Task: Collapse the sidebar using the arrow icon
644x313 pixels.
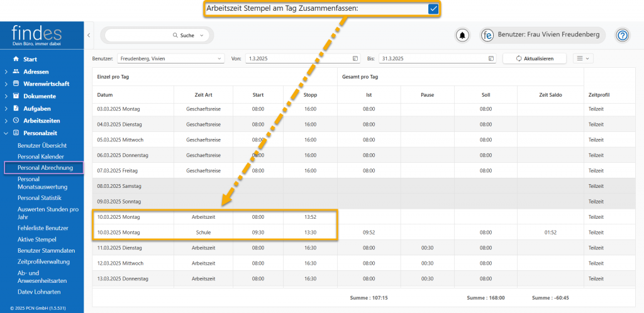Action: (x=89, y=35)
